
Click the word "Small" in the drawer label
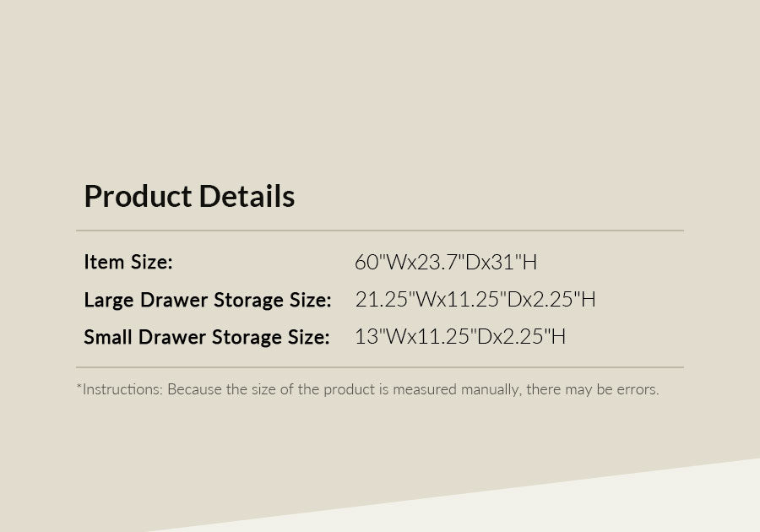pos(107,337)
